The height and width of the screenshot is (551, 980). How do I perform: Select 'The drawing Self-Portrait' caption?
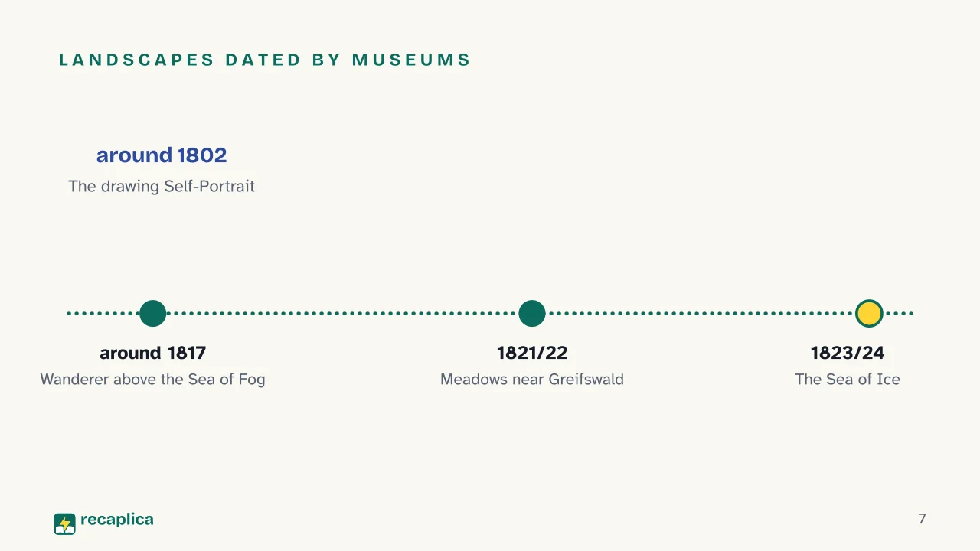pyautogui.click(x=162, y=186)
